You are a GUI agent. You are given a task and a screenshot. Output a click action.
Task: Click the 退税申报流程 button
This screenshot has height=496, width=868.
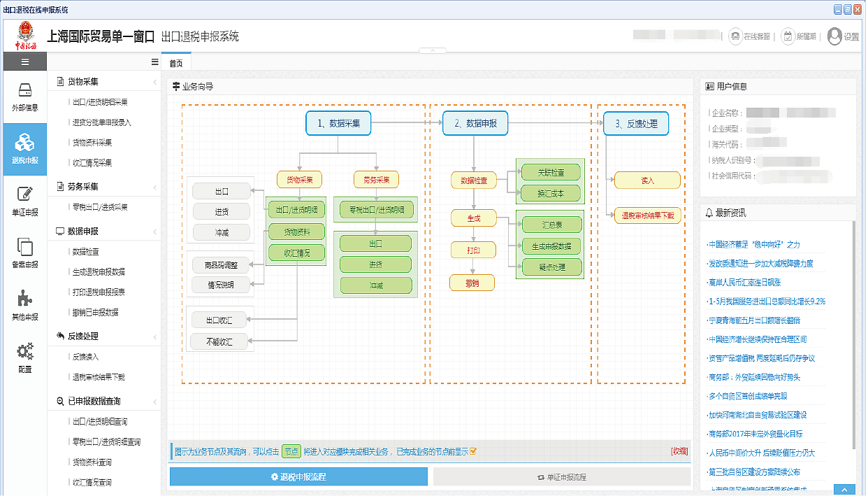[x=298, y=477]
